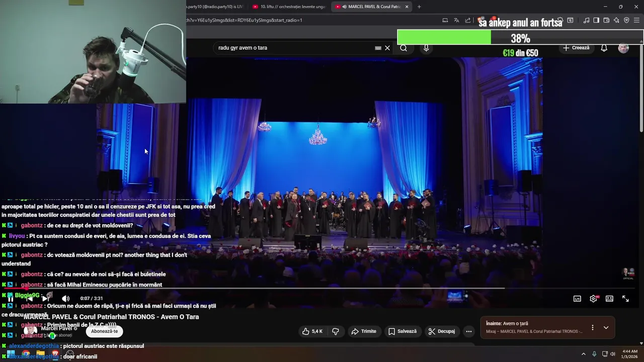644x362 pixels.
Task: Save video with Salvează button
Action: point(403,331)
